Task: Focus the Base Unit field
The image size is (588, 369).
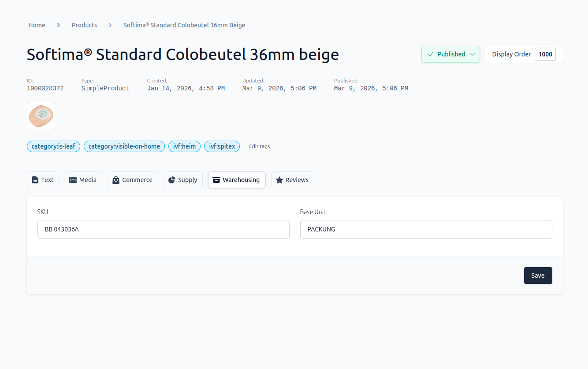Action: (426, 229)
